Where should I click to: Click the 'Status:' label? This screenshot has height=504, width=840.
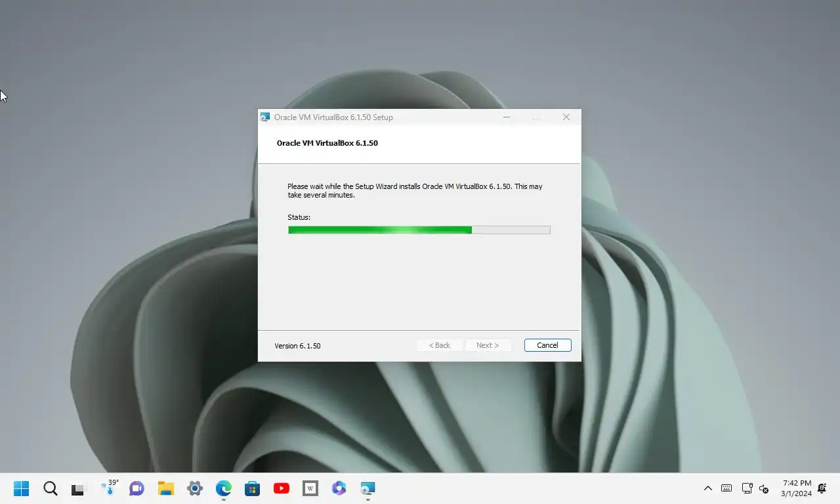(299, 217)
